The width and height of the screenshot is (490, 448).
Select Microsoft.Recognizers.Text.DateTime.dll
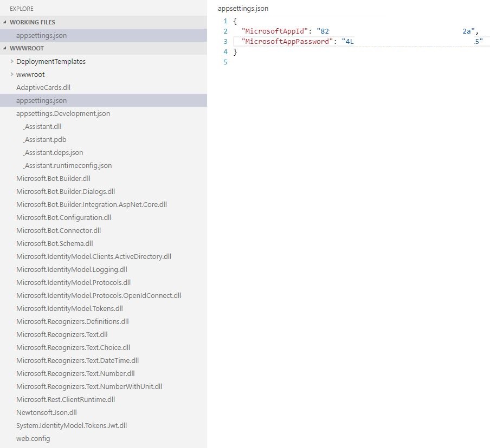pos(78,360)
